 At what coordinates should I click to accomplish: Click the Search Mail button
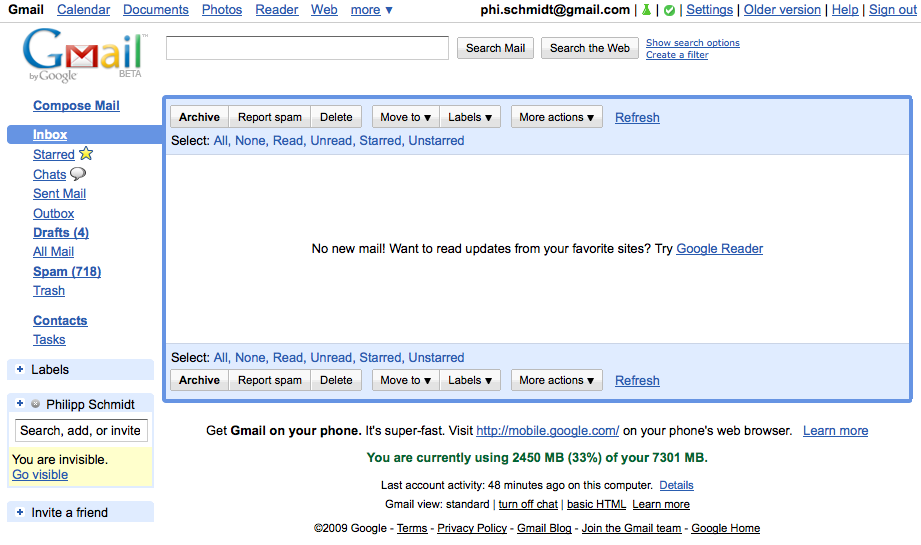(495, 48)
